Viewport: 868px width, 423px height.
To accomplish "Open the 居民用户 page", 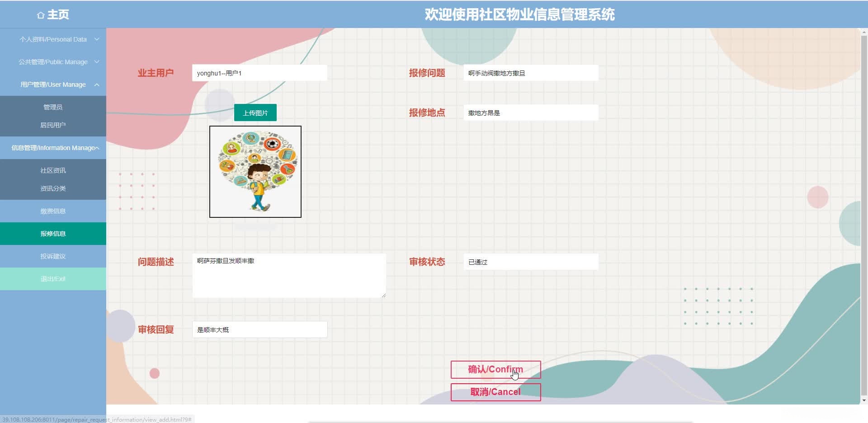I will pos(53,125).
